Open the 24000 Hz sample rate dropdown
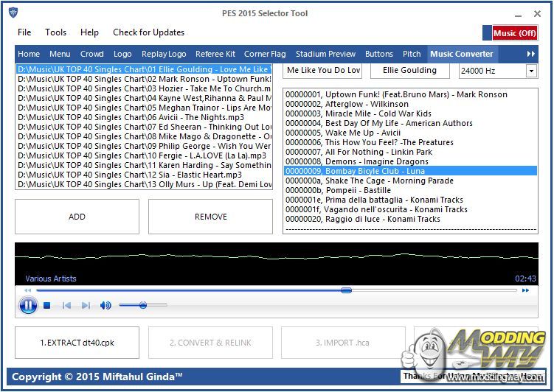 [x=530, y=71]
